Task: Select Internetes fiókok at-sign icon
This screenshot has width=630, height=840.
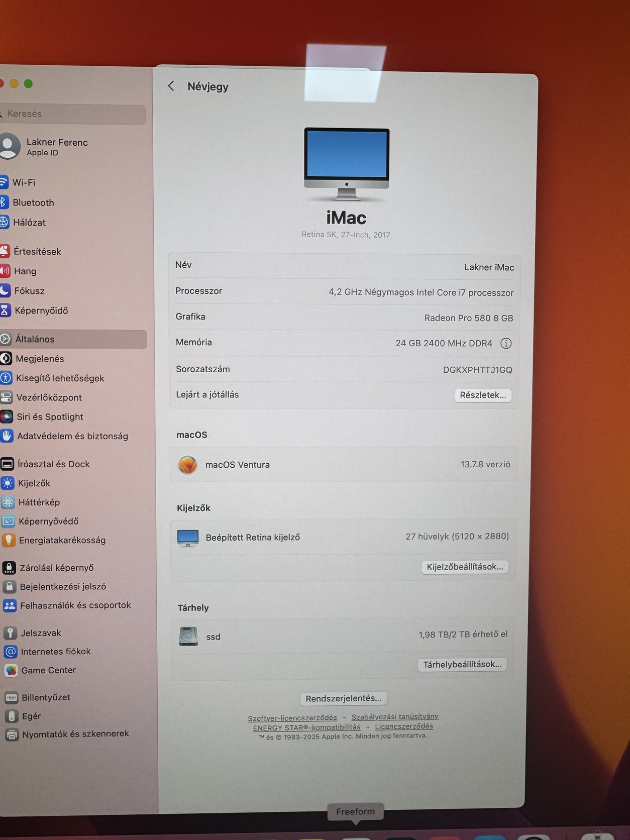Action: click(x=11, y=652)
